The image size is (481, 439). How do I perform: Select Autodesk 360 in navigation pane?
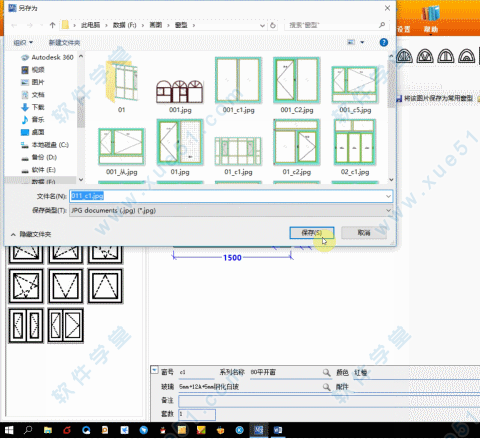(47, 57)
